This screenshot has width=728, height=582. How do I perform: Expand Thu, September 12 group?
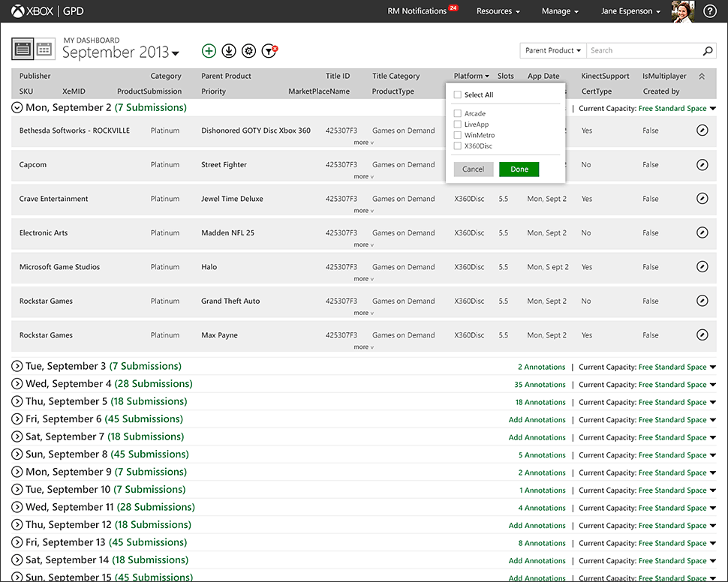pyautogui.click(x=17, y=525)
